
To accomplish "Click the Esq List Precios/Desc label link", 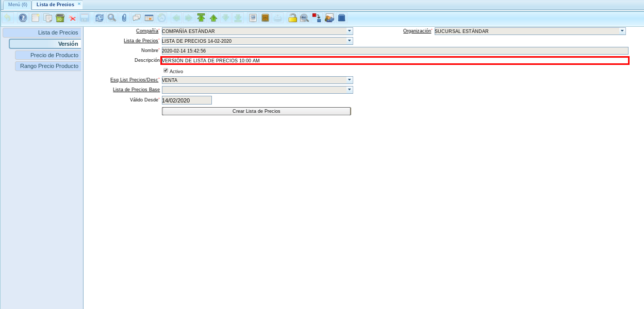I will pyautogui.click(x=134, y=80).
